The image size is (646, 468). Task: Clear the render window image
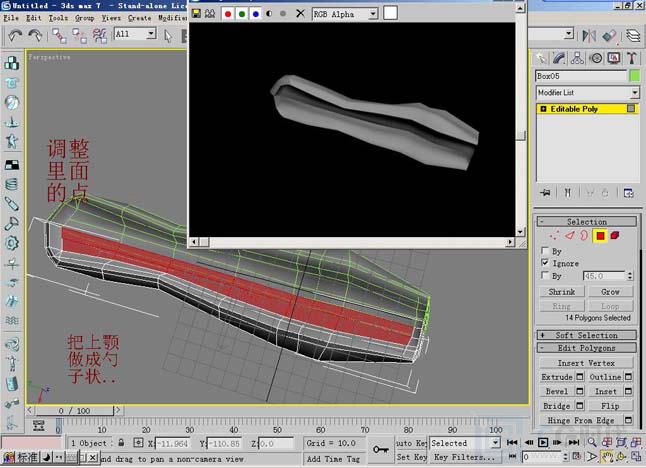coord(300,14)
